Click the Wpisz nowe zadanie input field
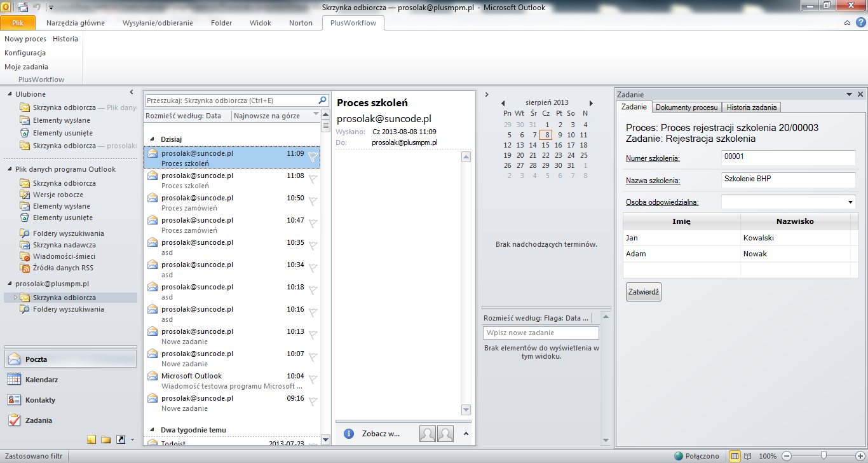 540,332
